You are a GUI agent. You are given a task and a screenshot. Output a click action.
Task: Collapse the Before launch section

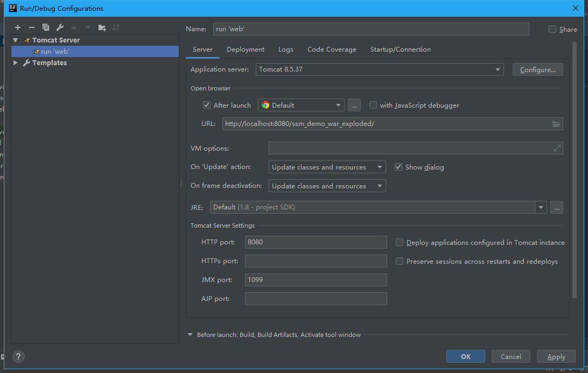(190, 335)
